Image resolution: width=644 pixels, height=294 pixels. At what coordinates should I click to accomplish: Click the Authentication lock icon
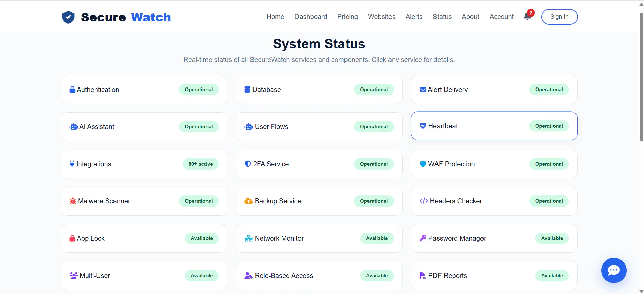coord(72,90)
